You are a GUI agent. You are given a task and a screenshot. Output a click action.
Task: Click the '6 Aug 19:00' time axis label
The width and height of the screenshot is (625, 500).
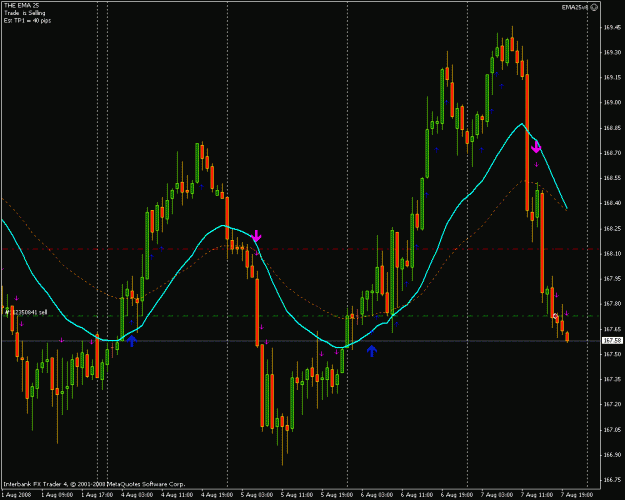tap(457, 495)
